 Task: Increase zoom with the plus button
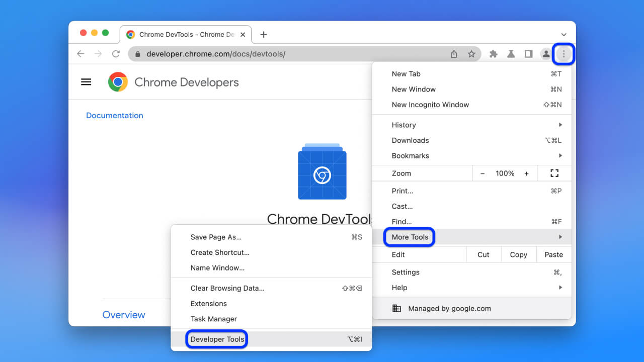point(526,173)
